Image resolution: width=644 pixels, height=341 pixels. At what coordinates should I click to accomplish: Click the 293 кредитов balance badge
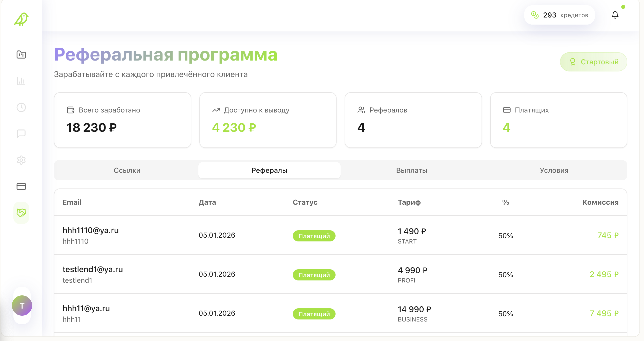coord(559,15)
